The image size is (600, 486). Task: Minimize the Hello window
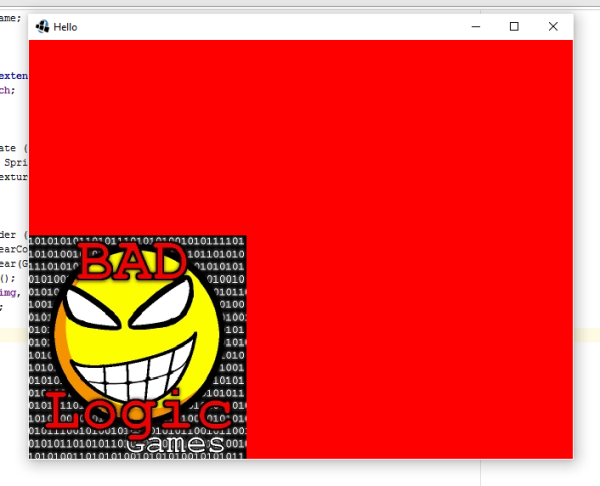click(x=476, y=27)
